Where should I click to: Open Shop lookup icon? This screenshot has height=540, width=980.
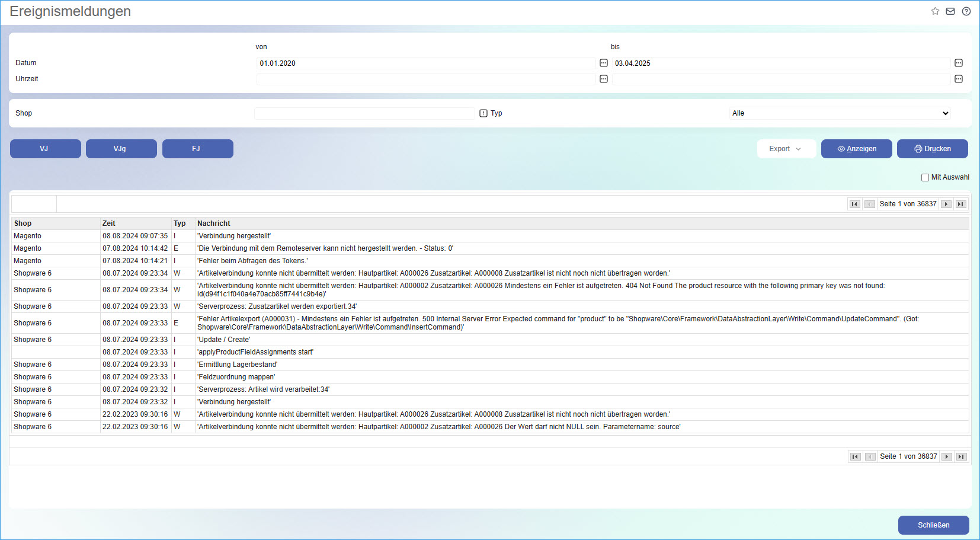point(483,113)
